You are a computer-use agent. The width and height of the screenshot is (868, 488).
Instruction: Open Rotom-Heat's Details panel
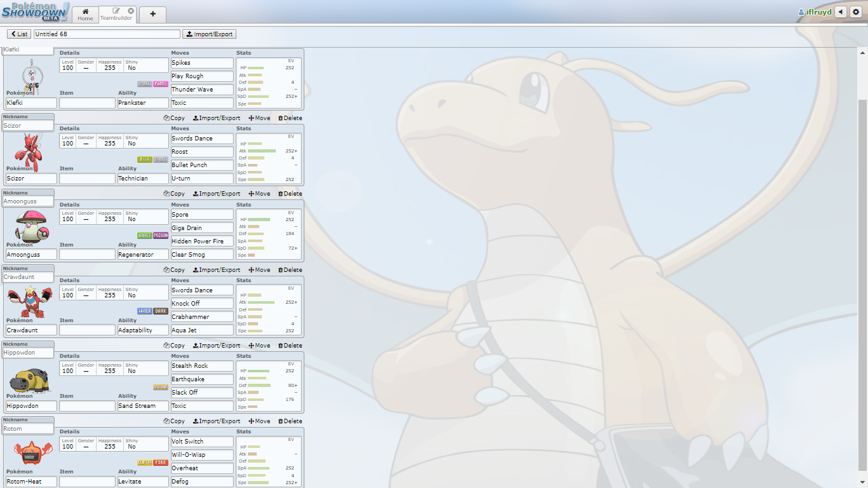114,444
